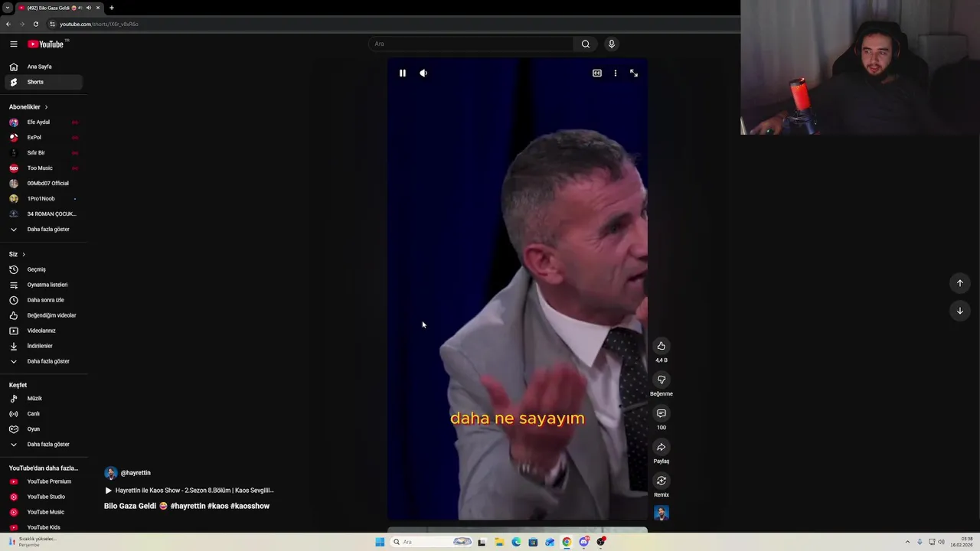Image resolution: width=980 pixels, height=551 pixels.
Task: Open ExPol channel subscription
Action: (x=43, y=138)
